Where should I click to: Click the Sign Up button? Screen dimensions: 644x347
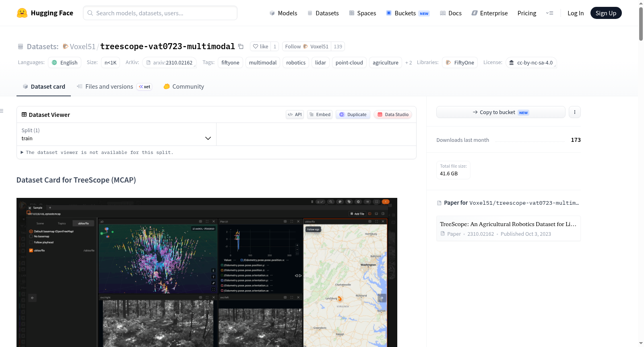coord(606,13)
